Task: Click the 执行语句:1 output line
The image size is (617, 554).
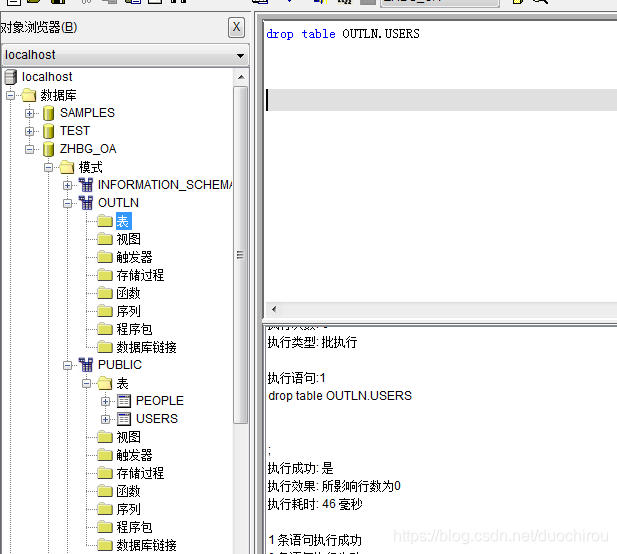Action: coord(297,378)
